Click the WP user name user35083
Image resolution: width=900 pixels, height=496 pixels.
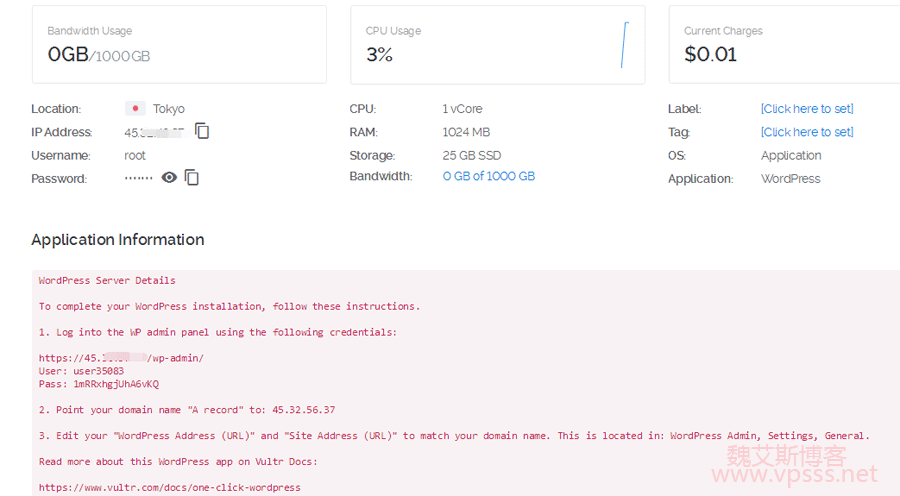pyautogui.click(x=98, y=371)
